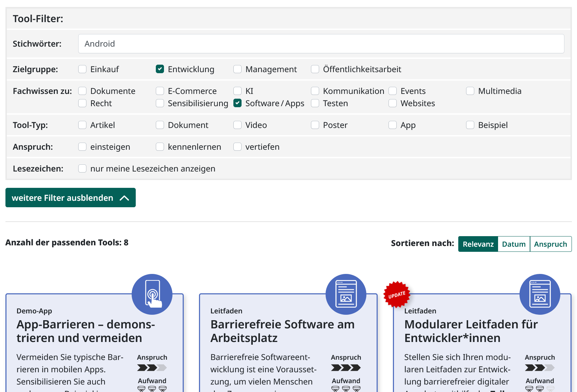Image resolution: width=577 pixels, height=392 pixels.
Task: Filter tool type by Dokument
Action: [160, 125]
